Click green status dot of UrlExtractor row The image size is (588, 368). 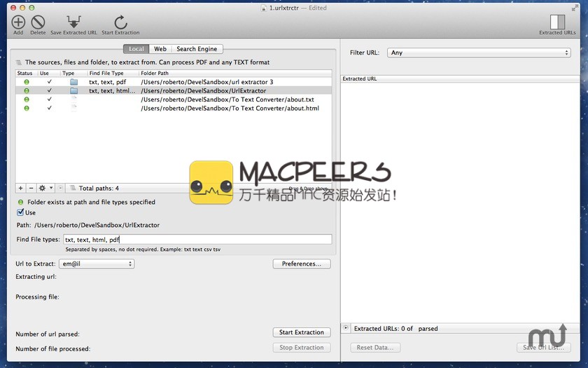click(x=27, y=90)
